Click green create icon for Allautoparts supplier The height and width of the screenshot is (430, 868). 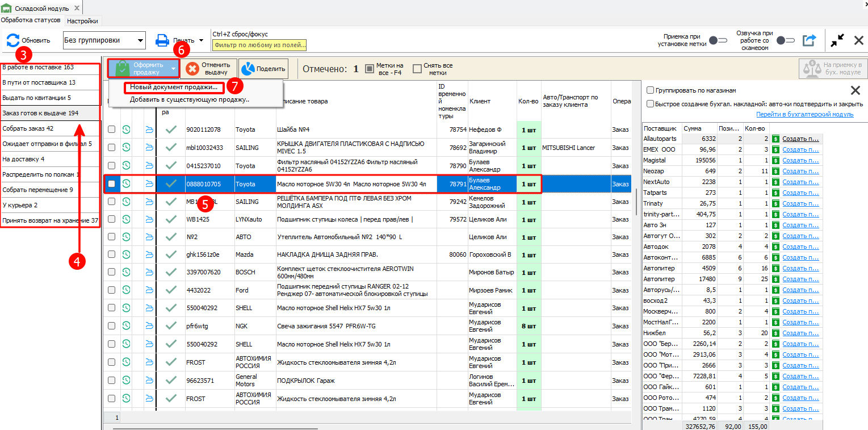tap(775, 139)
